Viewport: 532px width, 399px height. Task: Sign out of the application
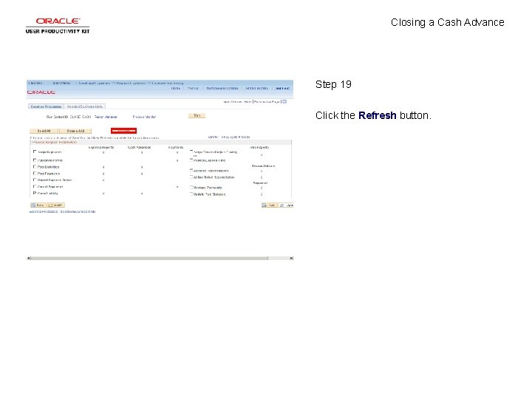pyautogui.click(x=282, y=88)
